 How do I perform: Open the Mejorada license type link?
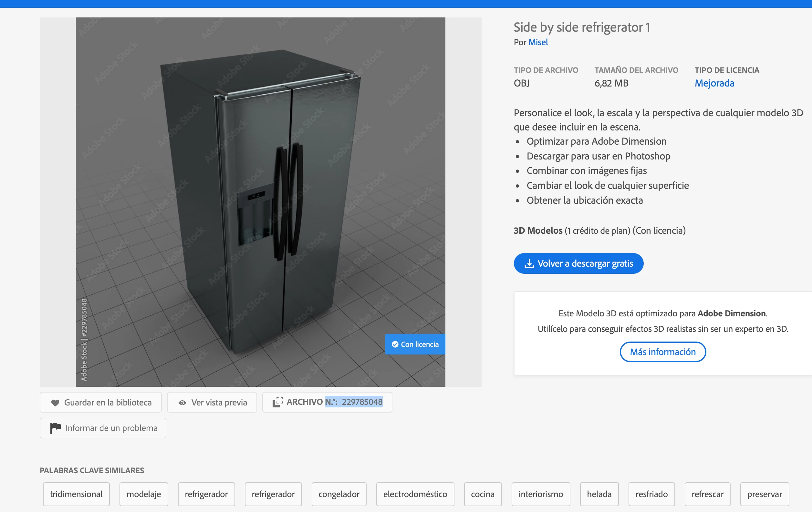click(714, 83)
